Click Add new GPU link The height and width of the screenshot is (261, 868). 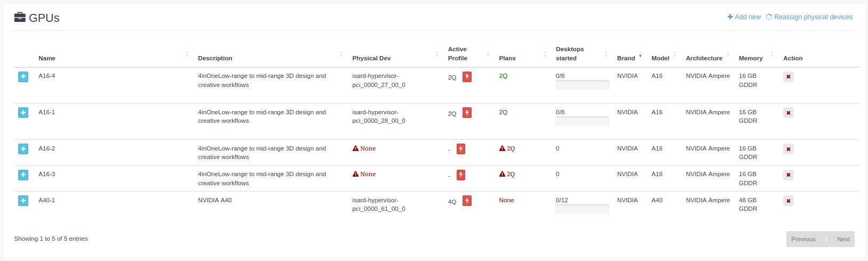click(744, 17)
